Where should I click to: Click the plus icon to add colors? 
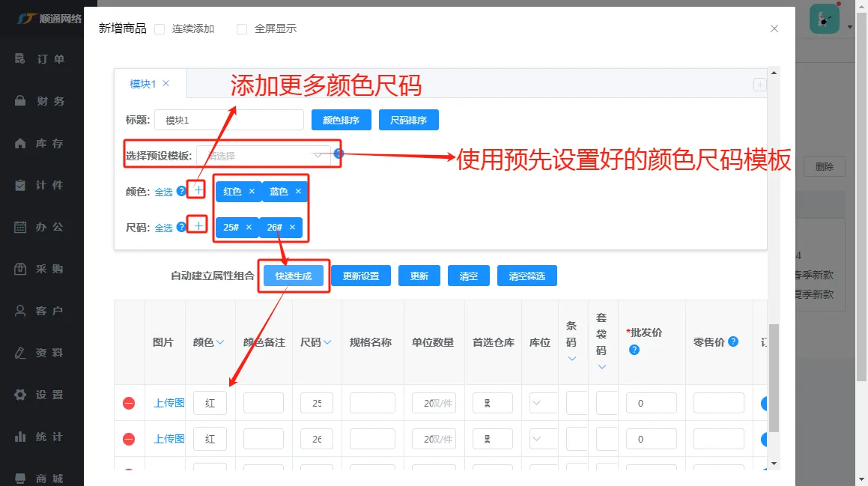tap(198, 190)
